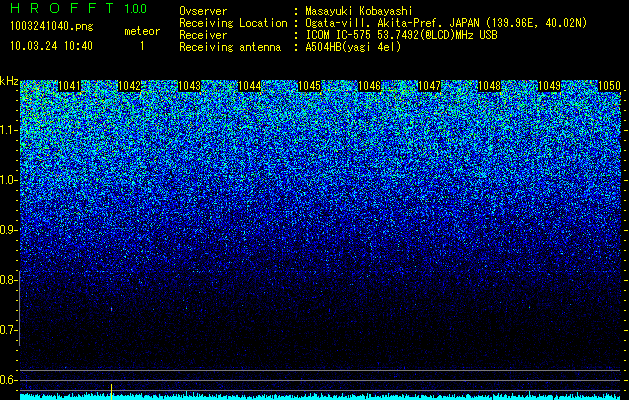The image size is (629, 400).
Task: Click the HROFFT 1.00 title text
Action: [x=79, y=8]
